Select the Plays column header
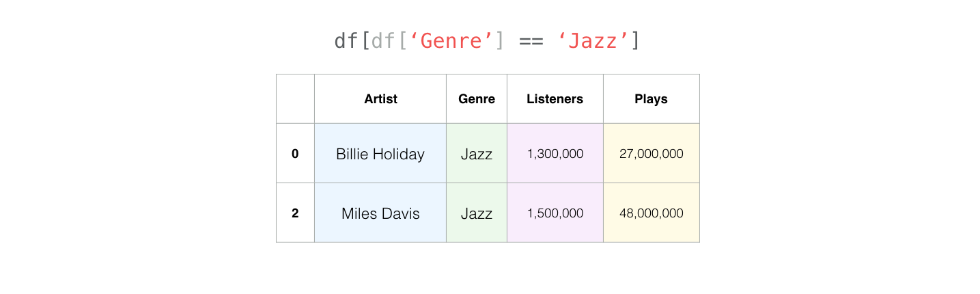This screenshot has height=294, width=980. (652, 98)
